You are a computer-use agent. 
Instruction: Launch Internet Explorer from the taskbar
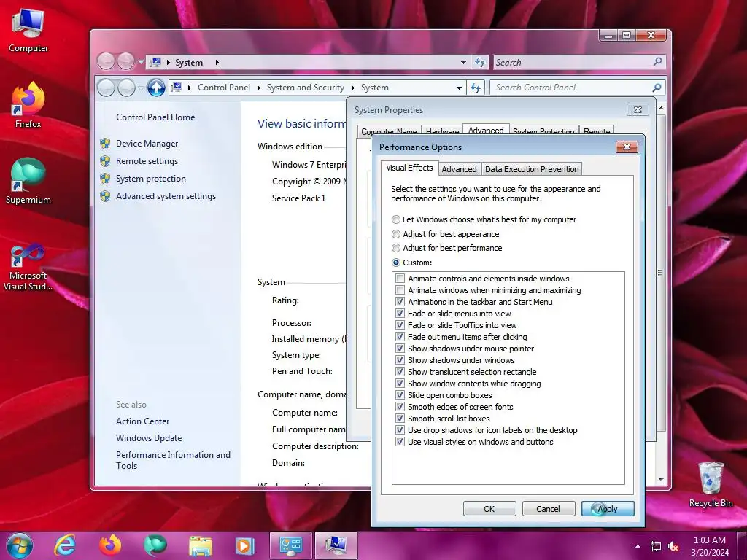tap(65, 545)
